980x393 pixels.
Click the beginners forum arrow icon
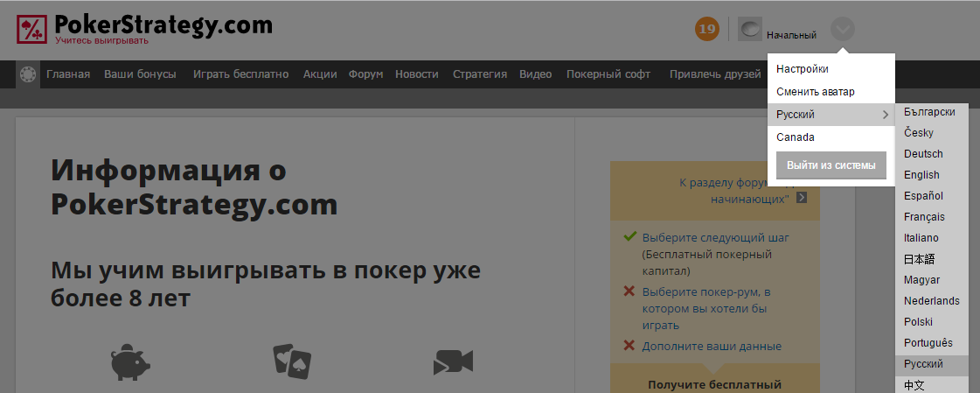pos(802,198)
